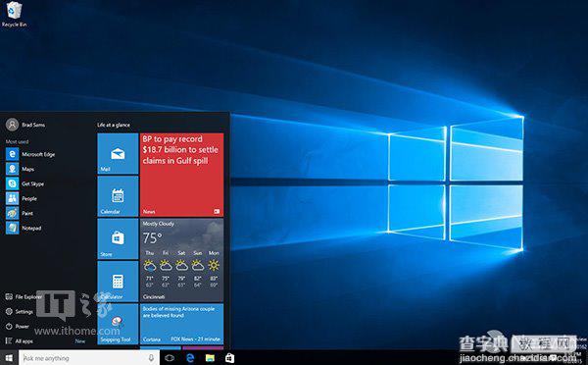Open the People app entry
588x365 pixels.
22,198
